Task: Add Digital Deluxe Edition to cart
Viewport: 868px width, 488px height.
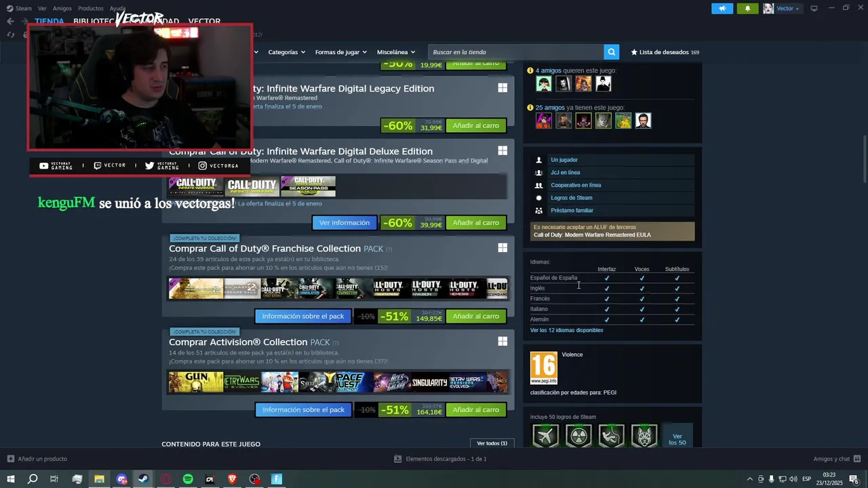Action: (476, 222)
